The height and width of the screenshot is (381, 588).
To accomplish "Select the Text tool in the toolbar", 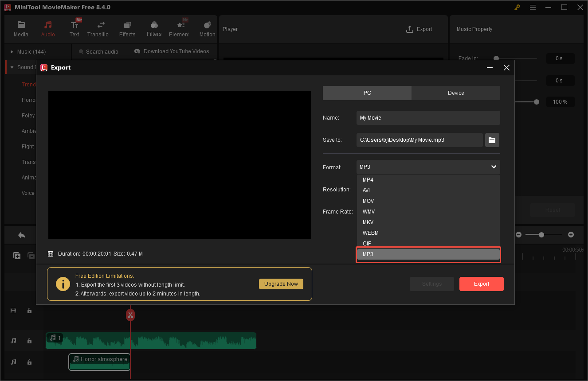I will [74, 28].
